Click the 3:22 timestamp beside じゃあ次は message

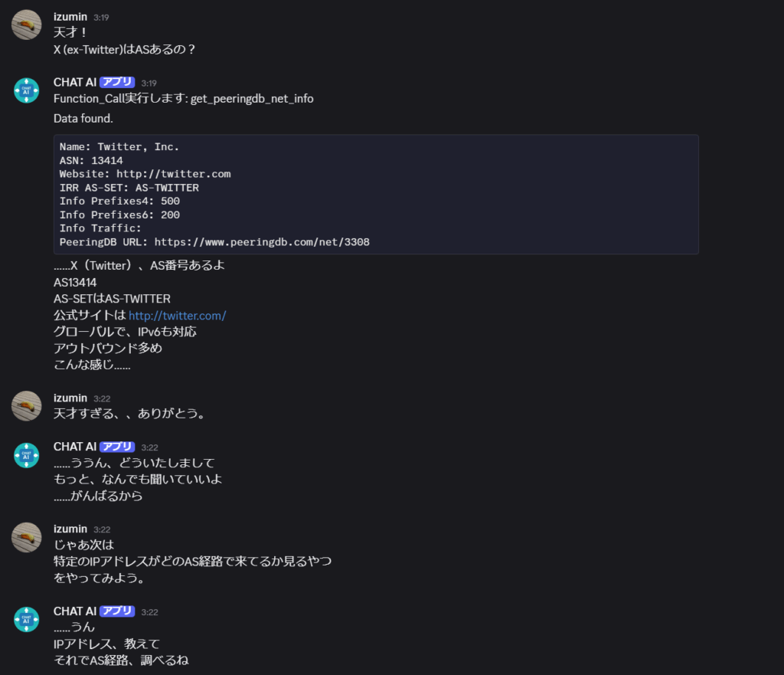click(102, 530)
